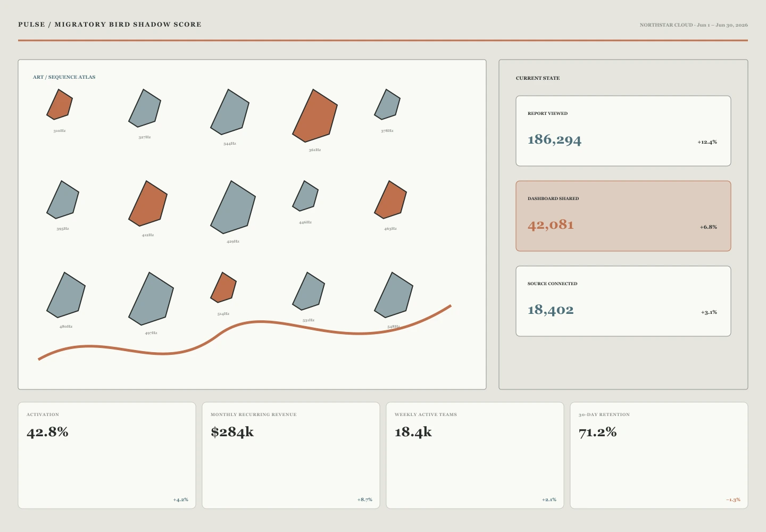Click the +4.2% activation delta
The image size is (766, 532).
tap(180, 500)
